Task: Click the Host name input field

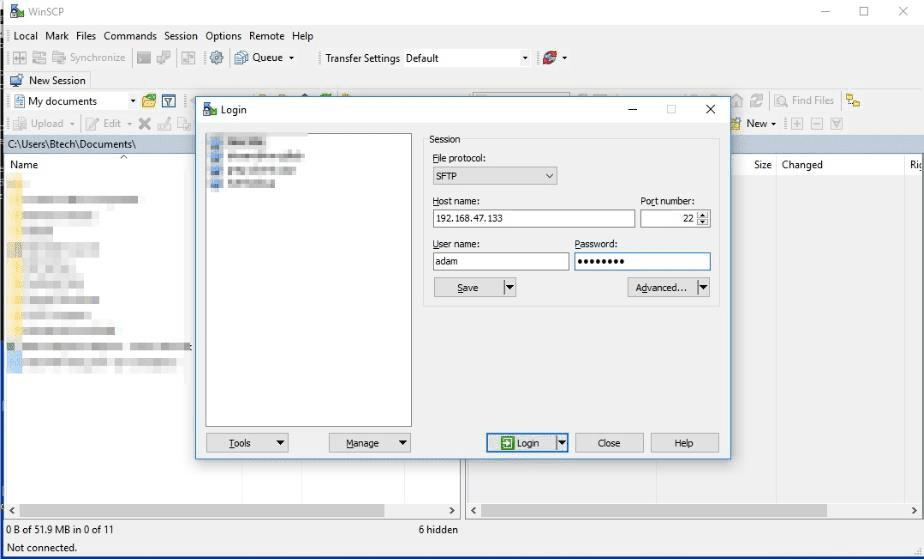Action: point(533,219)
